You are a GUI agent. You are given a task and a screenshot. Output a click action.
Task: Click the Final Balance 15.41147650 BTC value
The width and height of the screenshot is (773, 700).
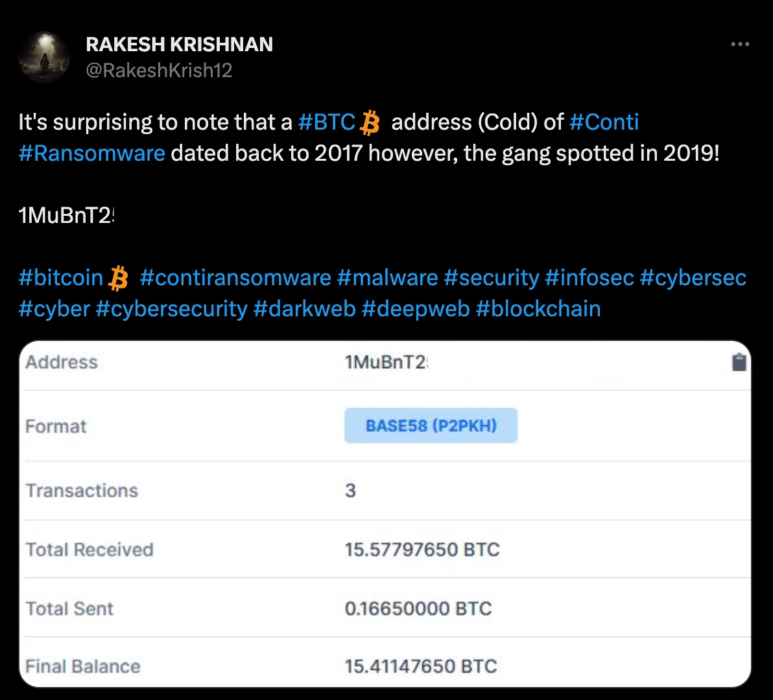click(420, 666)
